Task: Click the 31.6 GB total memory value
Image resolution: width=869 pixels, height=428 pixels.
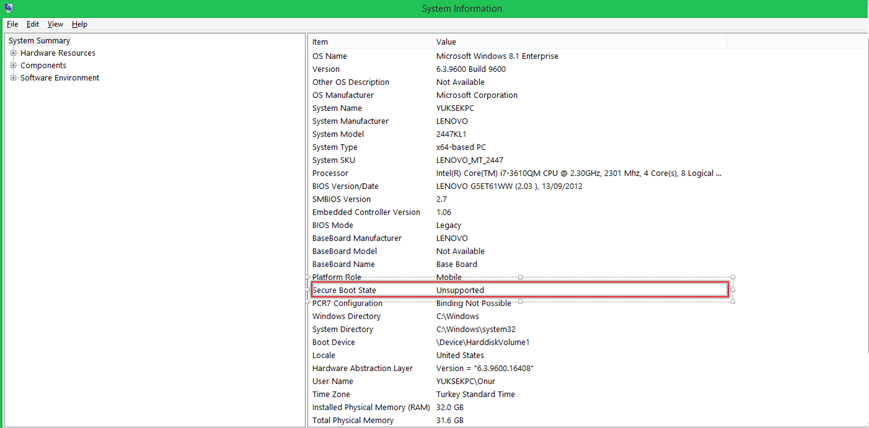Action: (449, 420)
